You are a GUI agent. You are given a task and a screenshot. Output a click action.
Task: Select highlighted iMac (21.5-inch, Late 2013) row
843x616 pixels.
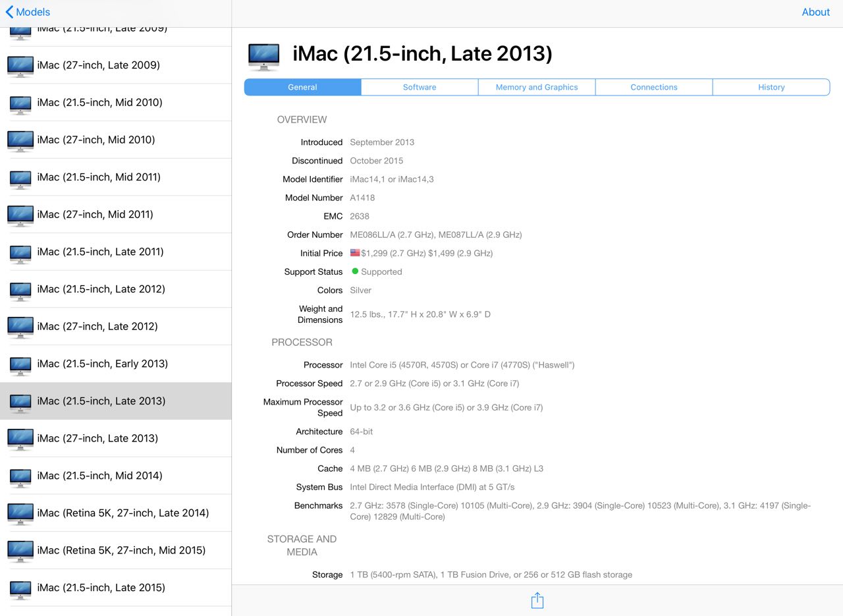tap(116, 401)
